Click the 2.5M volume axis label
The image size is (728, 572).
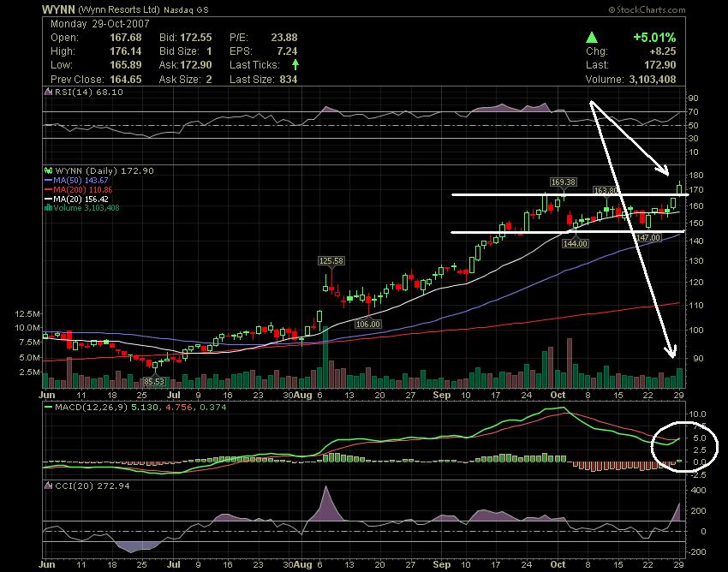29,372
